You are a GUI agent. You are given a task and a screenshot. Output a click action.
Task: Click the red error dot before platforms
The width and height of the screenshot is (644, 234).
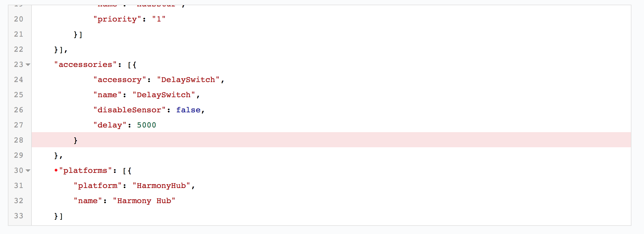click(56, 170)
